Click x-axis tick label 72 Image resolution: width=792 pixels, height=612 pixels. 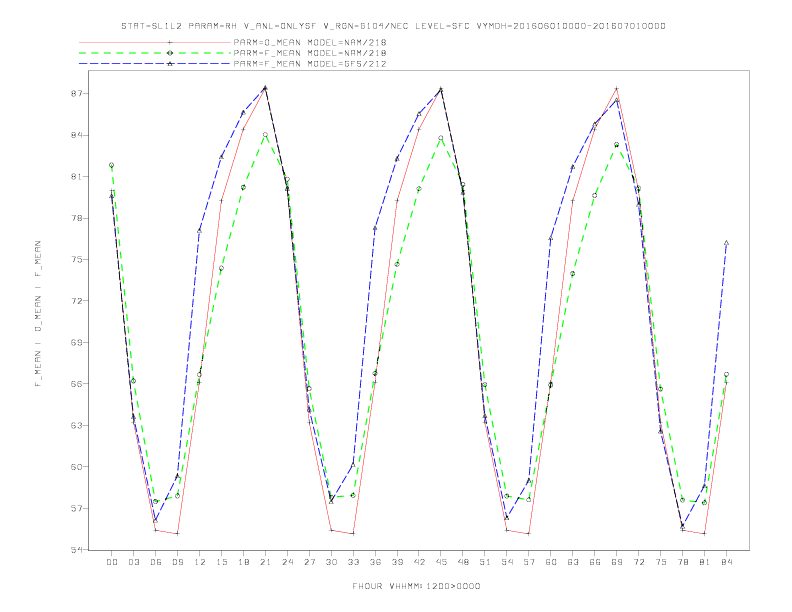pos(639,562)
